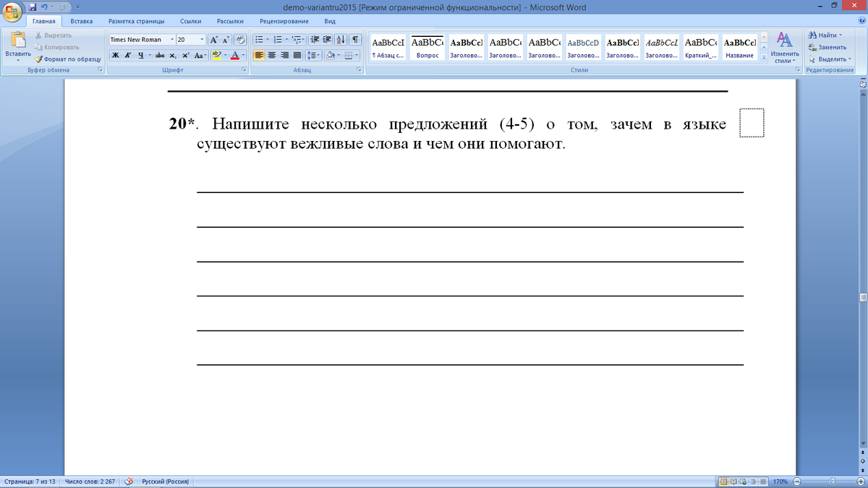Click the Format Painter brush icon
This screenshot has height=488, width=868.
[40, 59]
